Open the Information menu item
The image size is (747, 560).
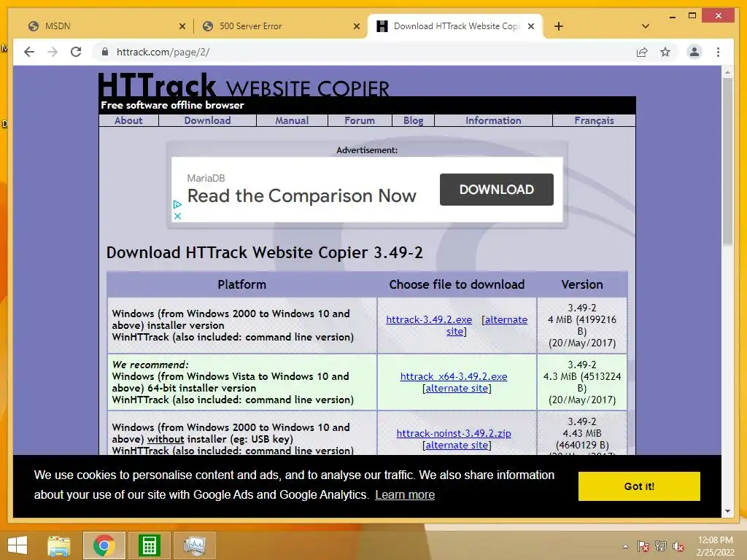pyautogui.click(x=493, y=120)
